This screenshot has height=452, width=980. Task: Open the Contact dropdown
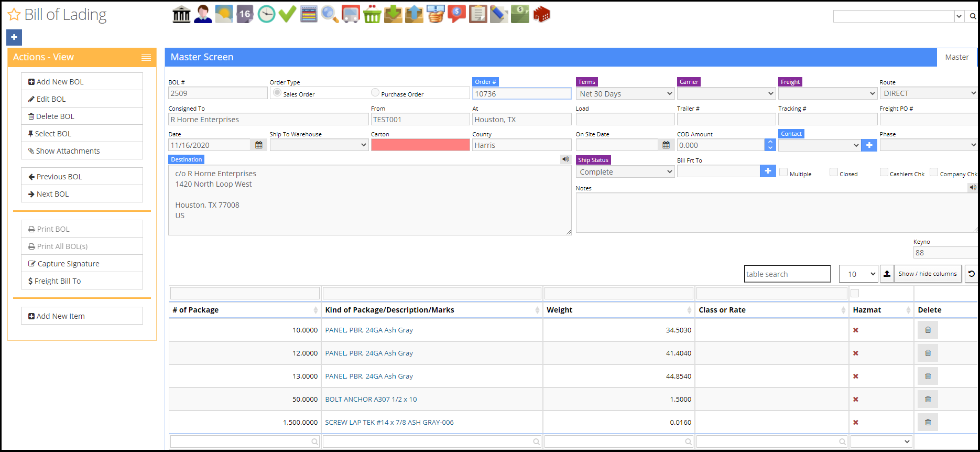(819, 145)
